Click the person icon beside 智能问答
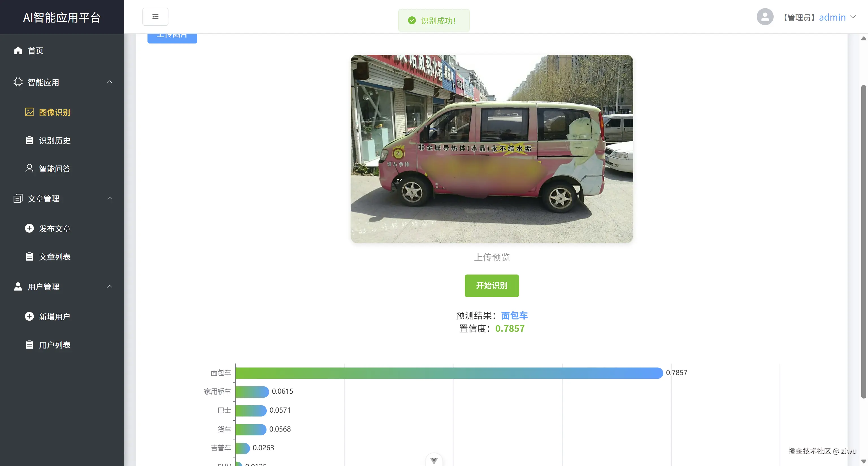868x466 pixels. 29,168
